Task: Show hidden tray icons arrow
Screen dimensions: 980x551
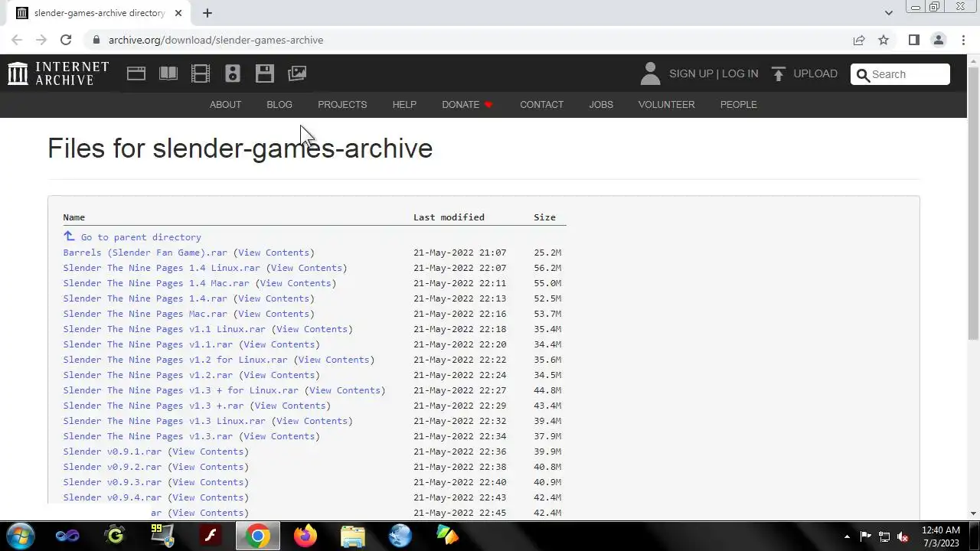Action: (847, 536)
